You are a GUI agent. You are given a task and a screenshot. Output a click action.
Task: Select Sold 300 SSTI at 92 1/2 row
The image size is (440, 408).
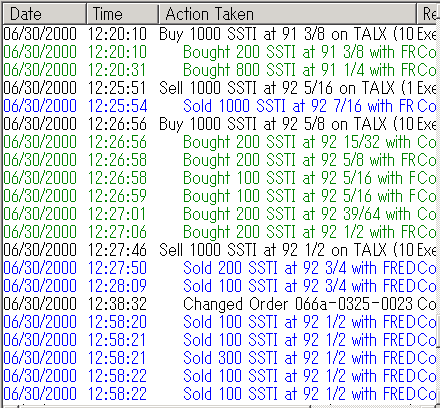219,358
